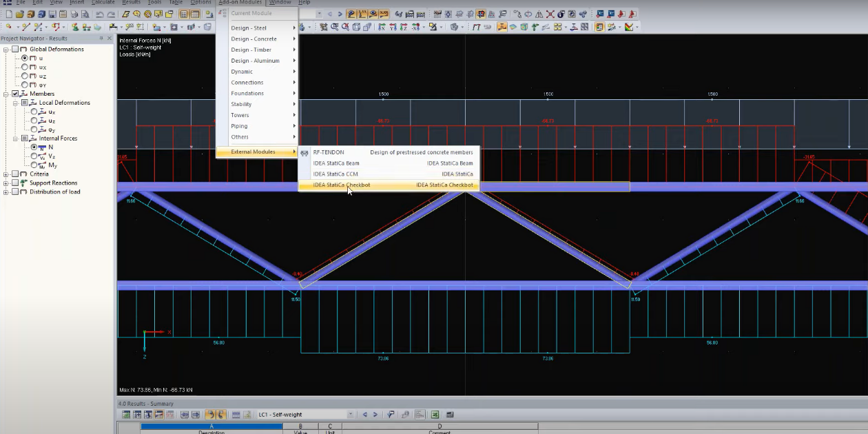Click the New file icon in toolbar
This screenshot has width=868, height=434.
9,14
